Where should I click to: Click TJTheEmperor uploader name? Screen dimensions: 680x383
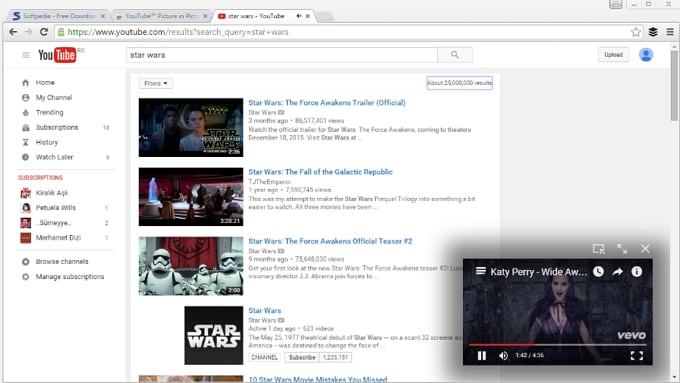(269, 182)
